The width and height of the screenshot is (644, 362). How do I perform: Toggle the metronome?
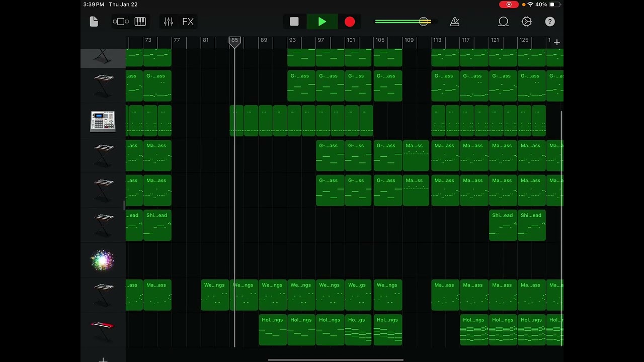455,22
